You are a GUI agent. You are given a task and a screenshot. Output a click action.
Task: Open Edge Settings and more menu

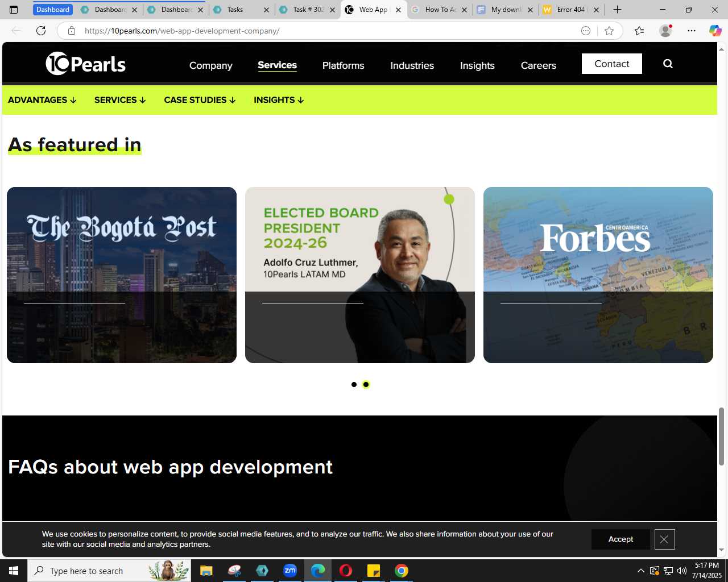point(692,31)
